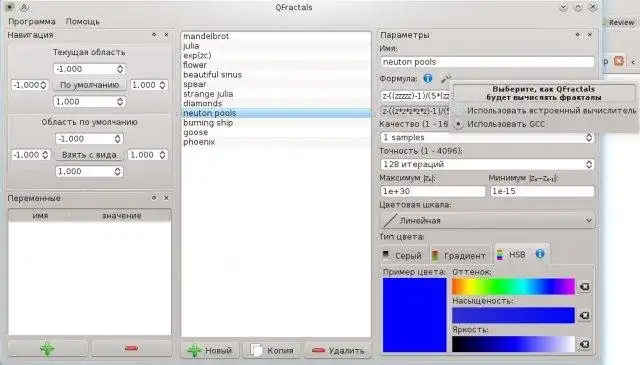
Task: Click the saturation blue slider
Action: (513, 316)
